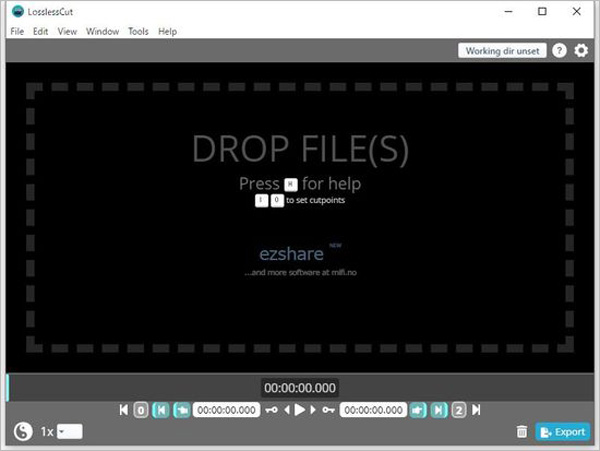
Task: Toggle the yin-yang invert segments button
Action: coord(23,431)
